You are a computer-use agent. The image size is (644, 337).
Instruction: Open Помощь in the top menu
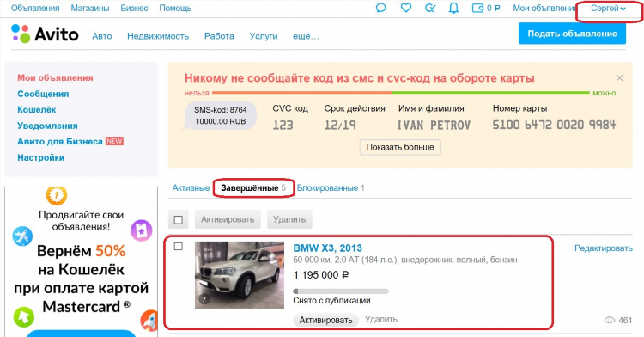click(x=175, y=9)
